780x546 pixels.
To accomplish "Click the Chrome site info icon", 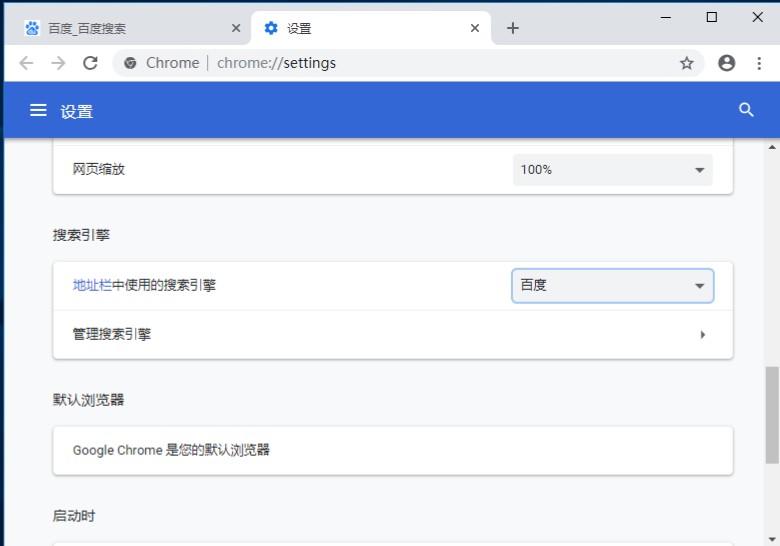I will 130,63.
